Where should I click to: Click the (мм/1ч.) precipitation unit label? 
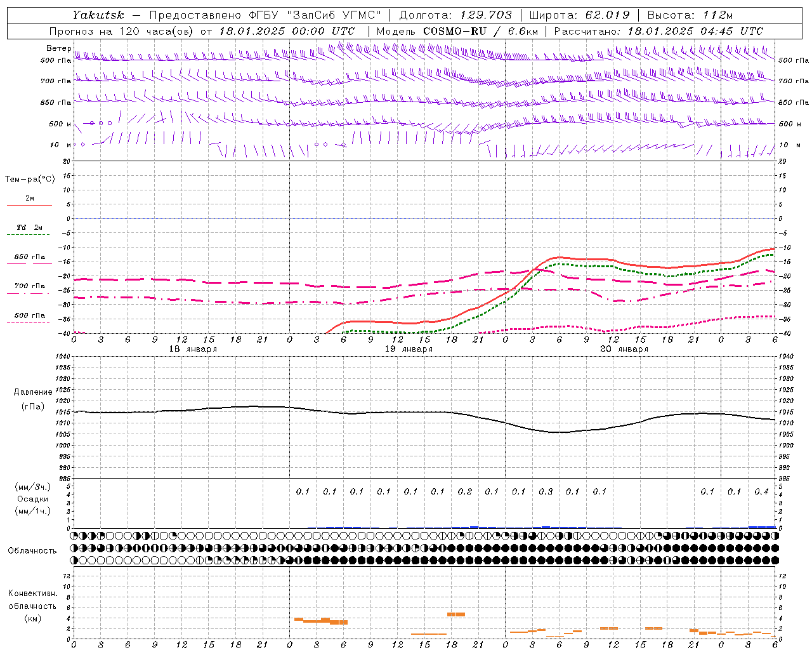click(x=32, y=511)
